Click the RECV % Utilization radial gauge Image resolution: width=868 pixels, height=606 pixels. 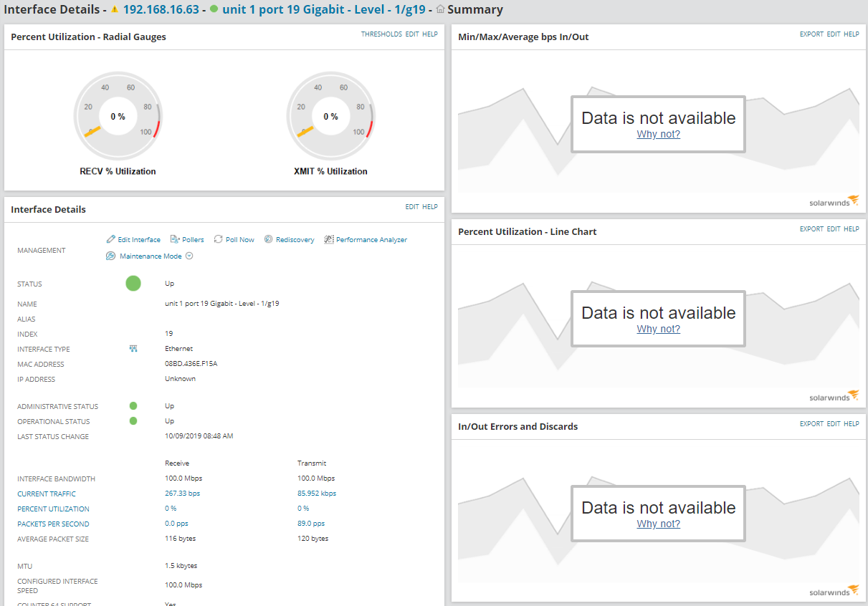(x=118, y=115)
